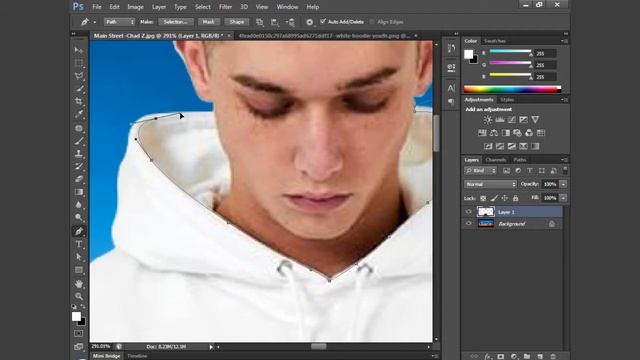Open the File menu
The width and height of the screenshot is (640, 360).
click(97, 7)
